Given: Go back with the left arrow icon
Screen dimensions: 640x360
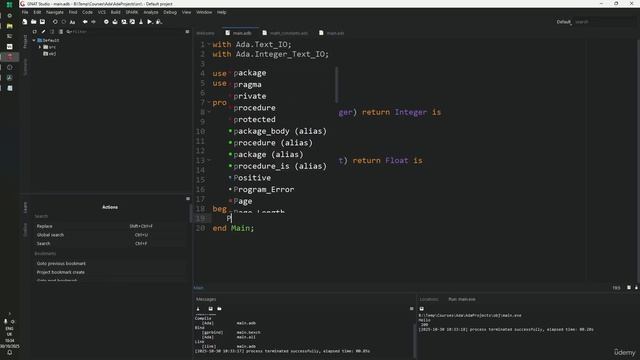Looking at the screenshot, I should pos(85,22).
